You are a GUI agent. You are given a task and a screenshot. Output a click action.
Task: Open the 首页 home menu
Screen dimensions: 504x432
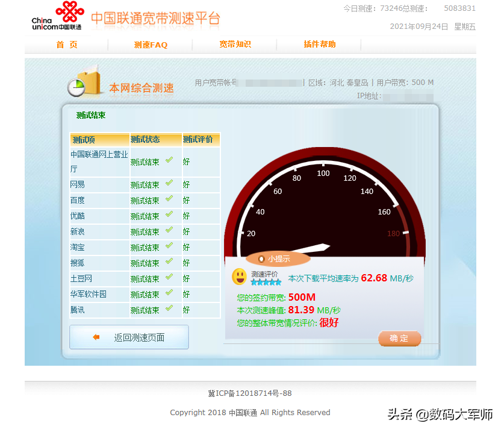(x=67, y=45)
